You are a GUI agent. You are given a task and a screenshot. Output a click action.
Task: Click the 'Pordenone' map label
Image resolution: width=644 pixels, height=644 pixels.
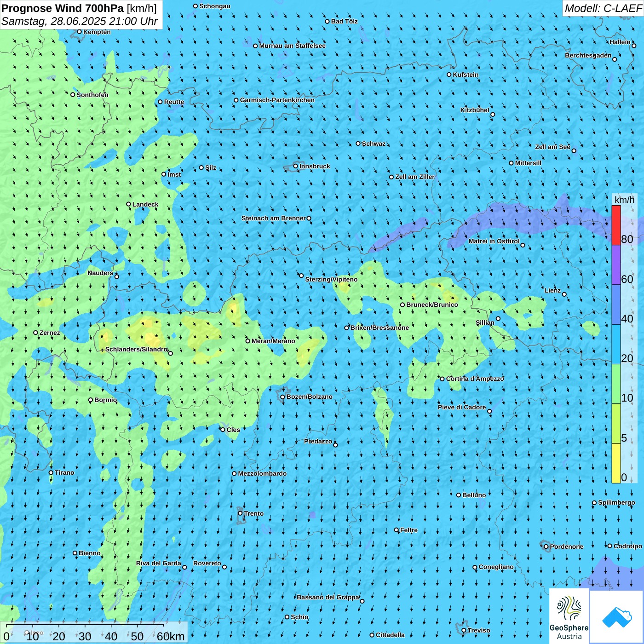[567, 546]
